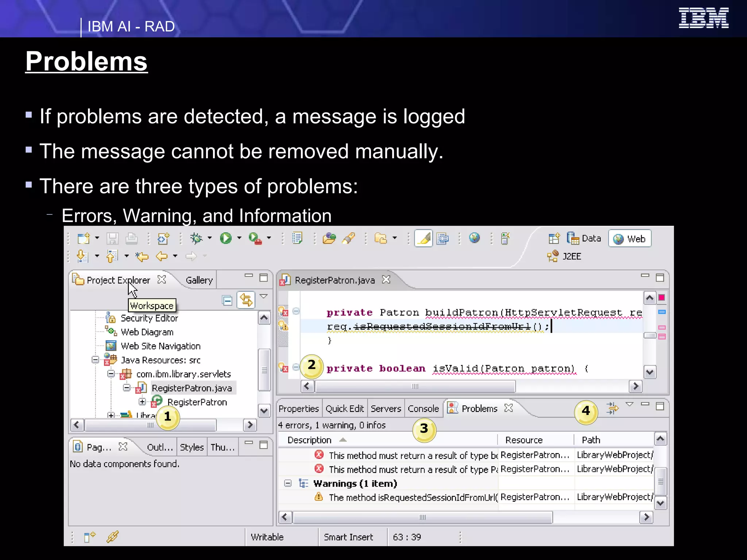The image size is (747, 560).
Task: Switch to the Servers tab
Action: (386, 409)
